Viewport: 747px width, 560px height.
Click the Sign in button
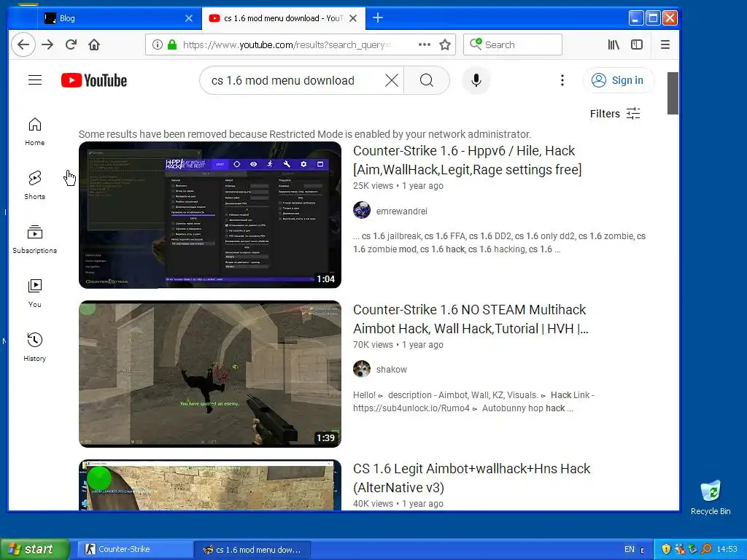(x=619, y=80)
